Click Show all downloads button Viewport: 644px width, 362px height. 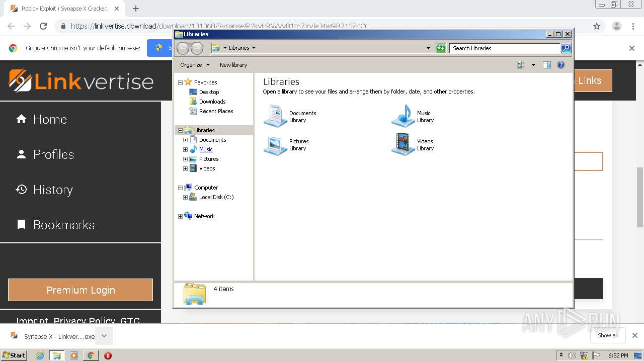pos(608,335)
